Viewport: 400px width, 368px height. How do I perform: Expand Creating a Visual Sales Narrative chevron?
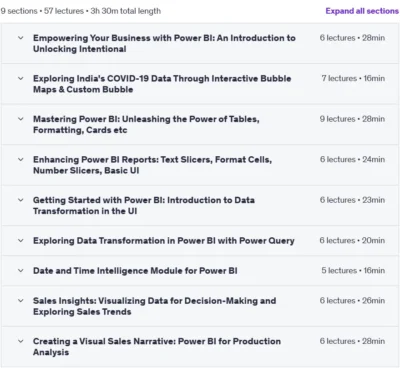coord(21,341)
